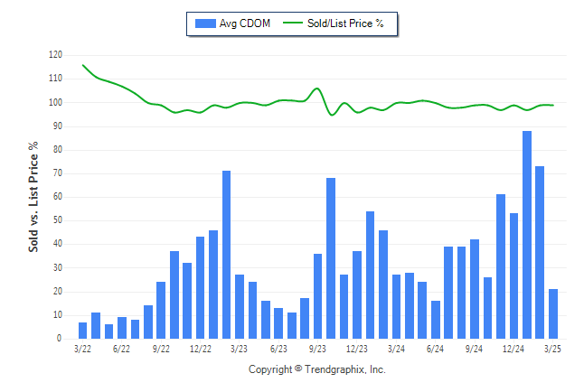Select the first bar at 3/22
Viewport: 584px width, 392px height.
(82, 331)
